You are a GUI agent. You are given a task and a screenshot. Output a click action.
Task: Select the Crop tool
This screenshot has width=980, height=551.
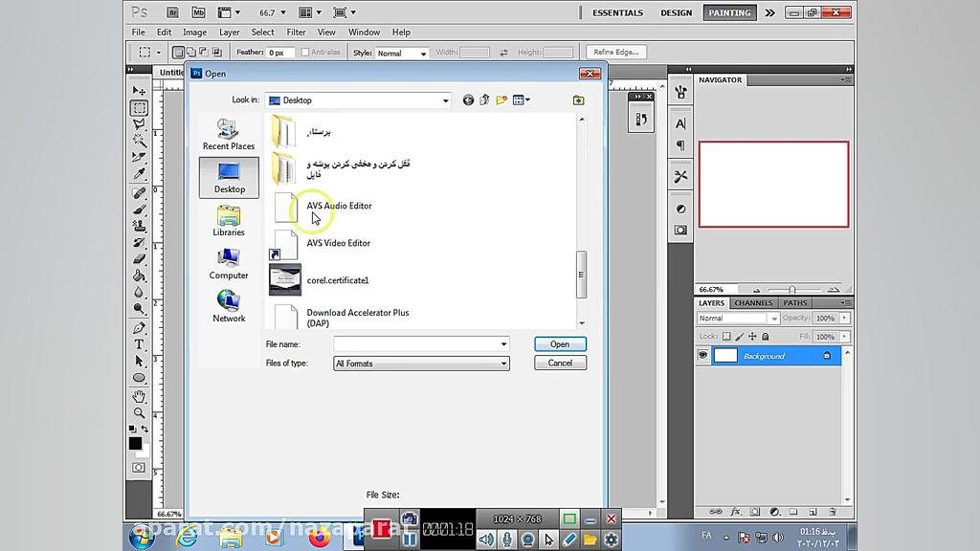click(x=139, y=156)
